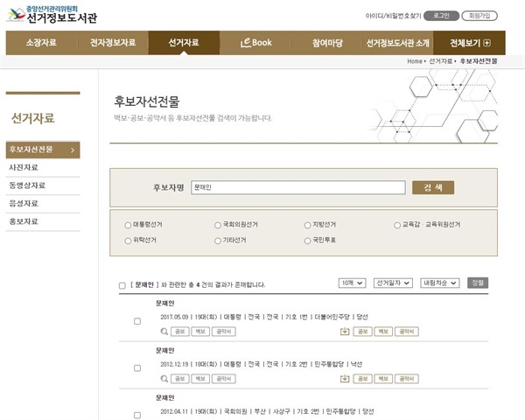The image size is (525, 420).
Task: Click the magnifier preview icon for 2017 result
Action: coord(164,331)
